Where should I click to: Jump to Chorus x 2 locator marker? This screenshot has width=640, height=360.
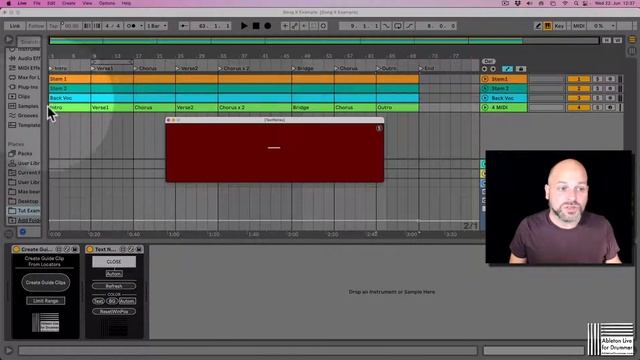pyautogui.click(x=234, y=68)
